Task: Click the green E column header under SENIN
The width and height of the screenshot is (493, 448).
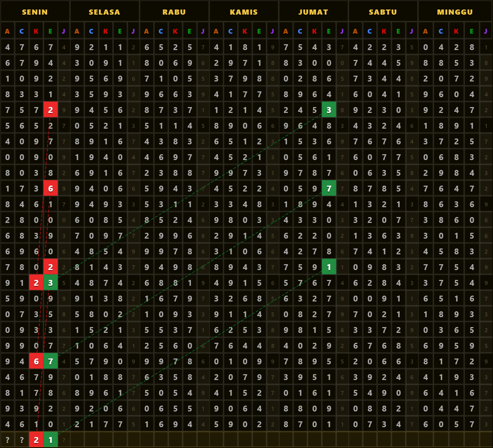Action: [x=50, y=31]
